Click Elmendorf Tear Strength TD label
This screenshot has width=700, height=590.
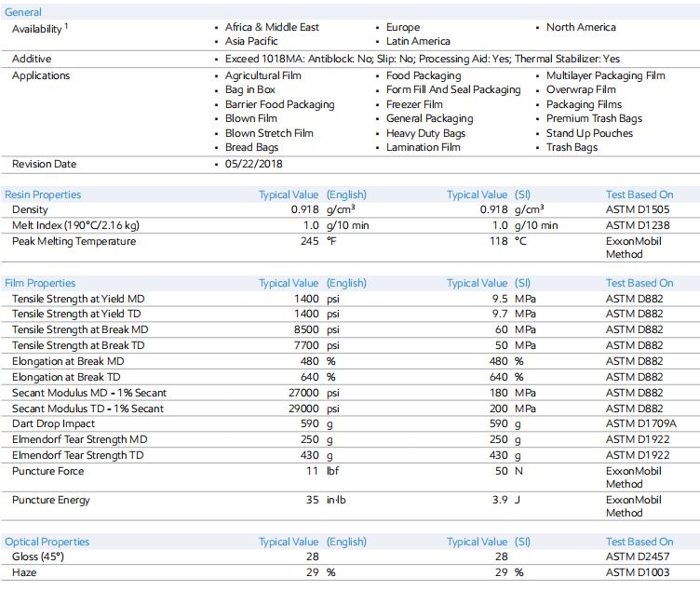77,455
